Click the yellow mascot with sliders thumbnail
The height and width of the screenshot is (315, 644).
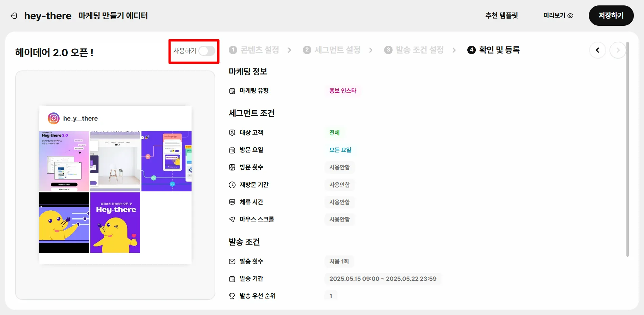click(64, 223)
